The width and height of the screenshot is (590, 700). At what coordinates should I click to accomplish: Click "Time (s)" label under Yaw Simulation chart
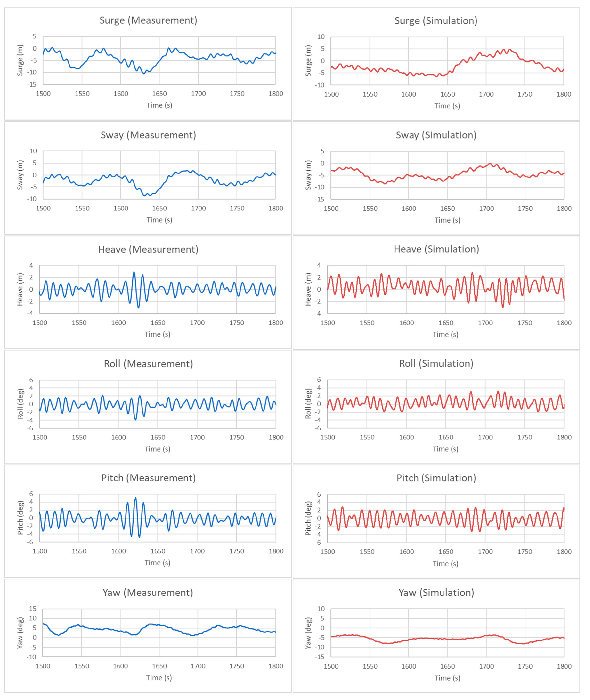[x=447, y=678]
